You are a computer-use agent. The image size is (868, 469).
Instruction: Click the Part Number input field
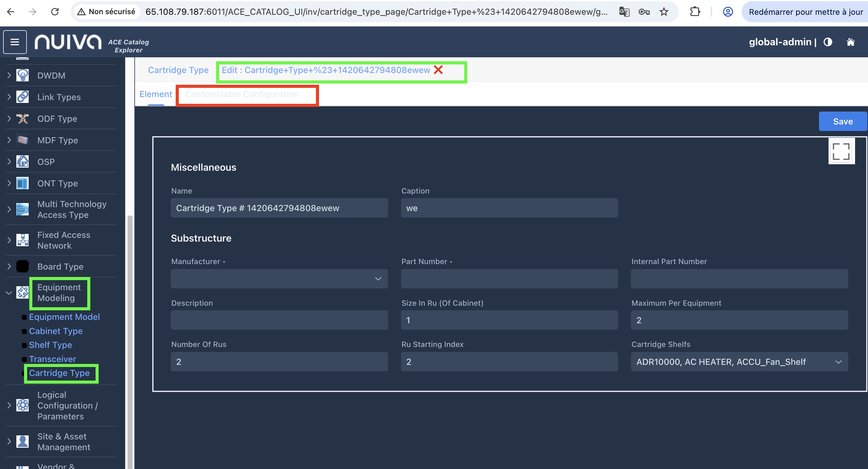[x=509, y=279]
